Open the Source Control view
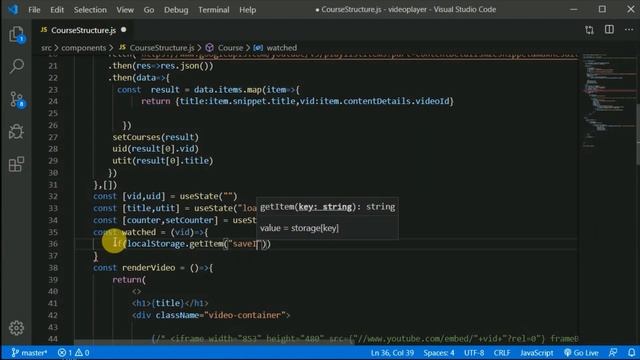 tap(17, 99)
